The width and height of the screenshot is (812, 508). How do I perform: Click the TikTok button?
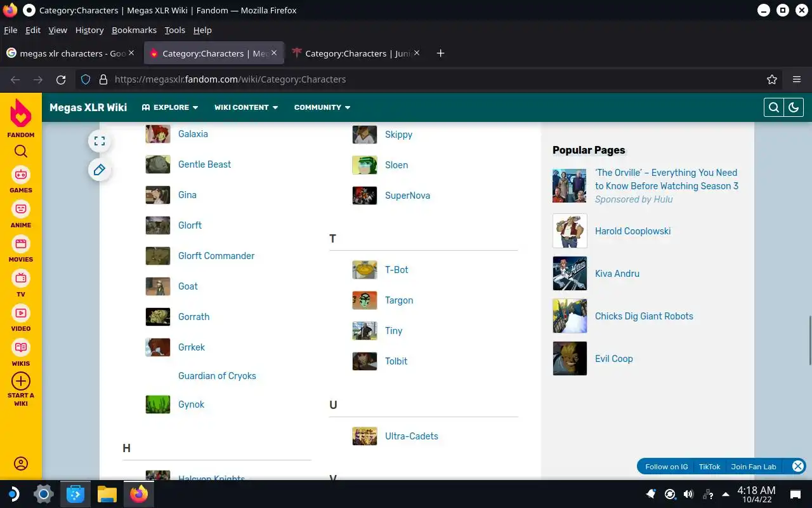[709, 467]
